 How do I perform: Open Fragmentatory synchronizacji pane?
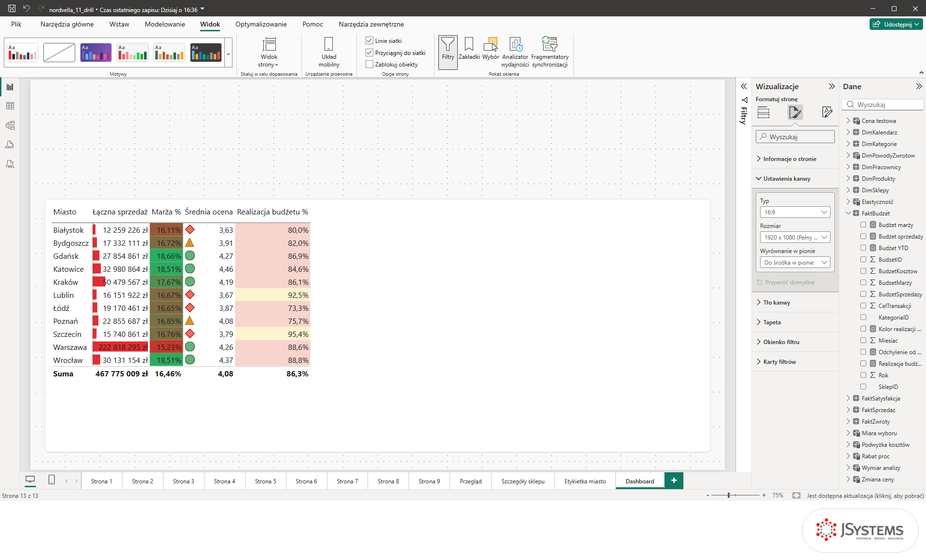coord(550,52)
